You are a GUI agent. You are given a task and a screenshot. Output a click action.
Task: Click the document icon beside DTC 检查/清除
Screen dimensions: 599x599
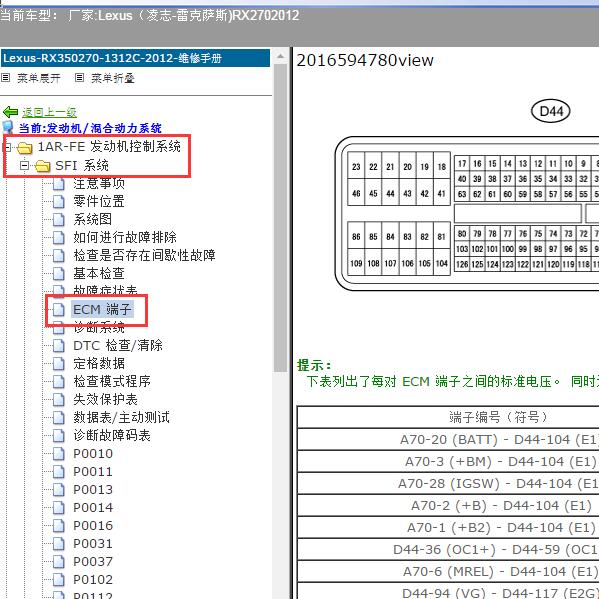(58, 346)
